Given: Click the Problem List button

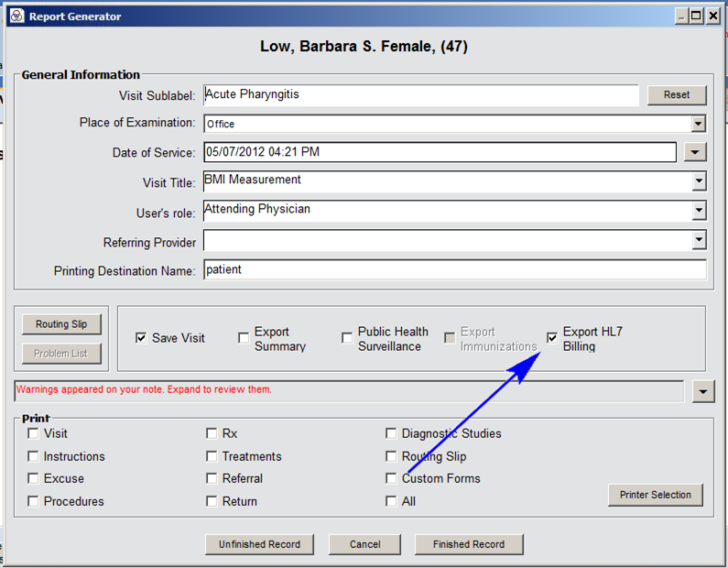Looking at the screenshot, I should 61,354.
